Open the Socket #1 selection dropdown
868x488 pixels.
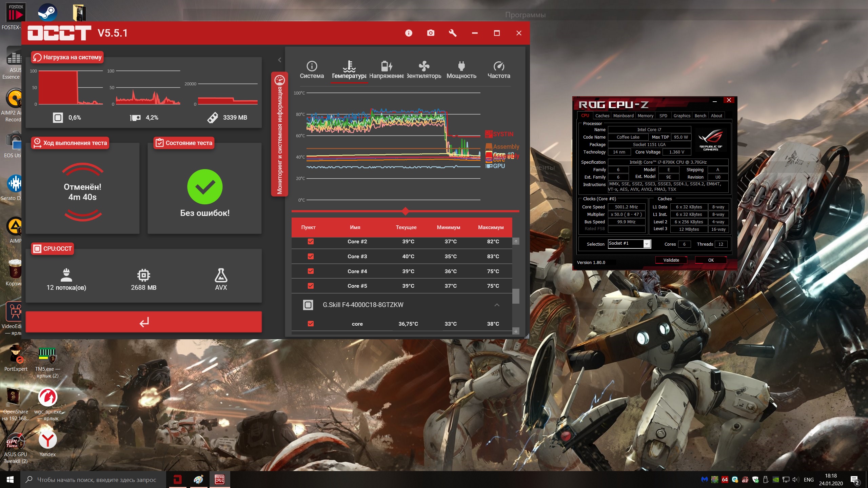pyautogui.click(x=647, y=244)
